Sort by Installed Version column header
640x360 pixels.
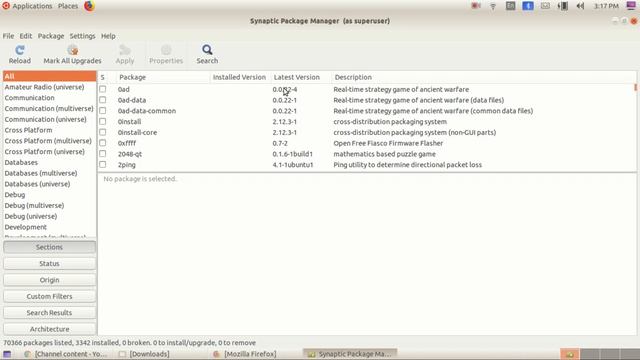pos(240,77)
